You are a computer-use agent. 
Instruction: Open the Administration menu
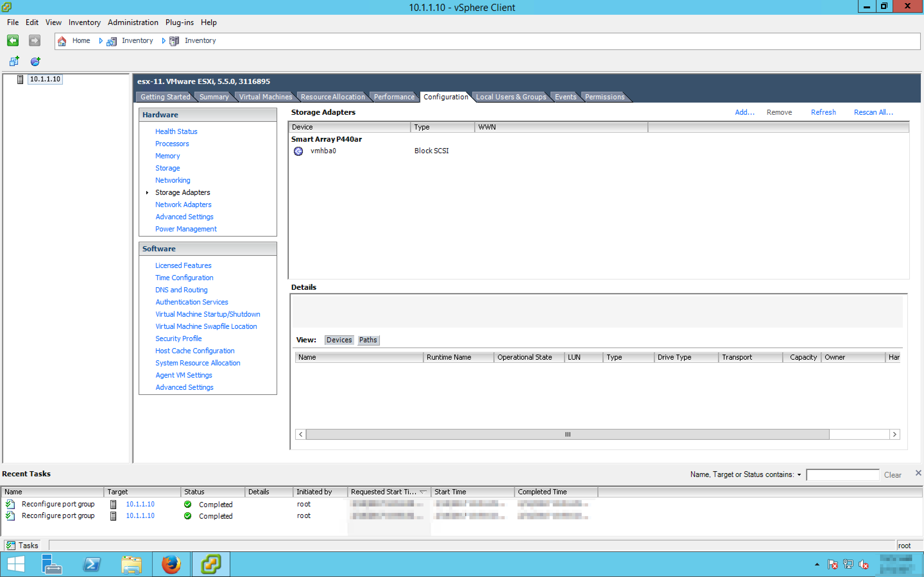tap(133, 22)
